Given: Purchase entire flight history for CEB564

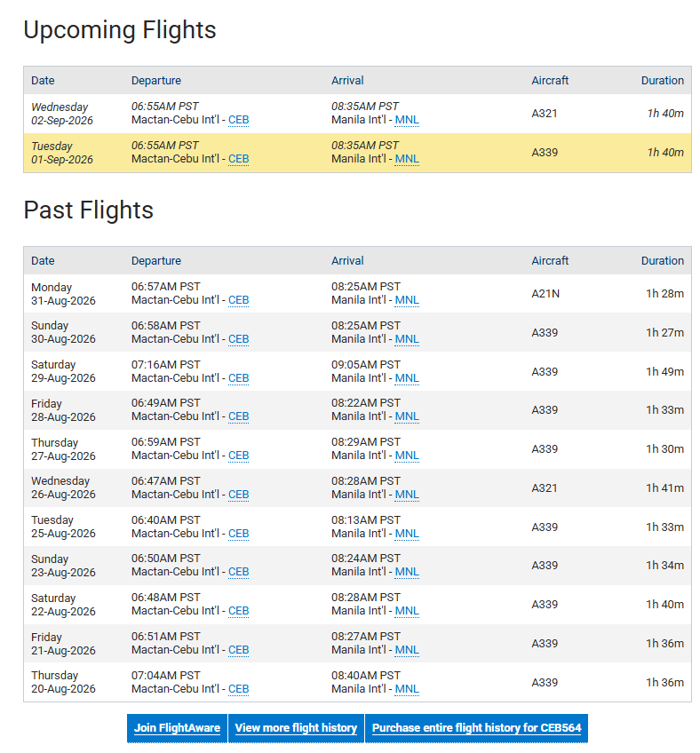Looking at the screenshot, I should point(477,728).
